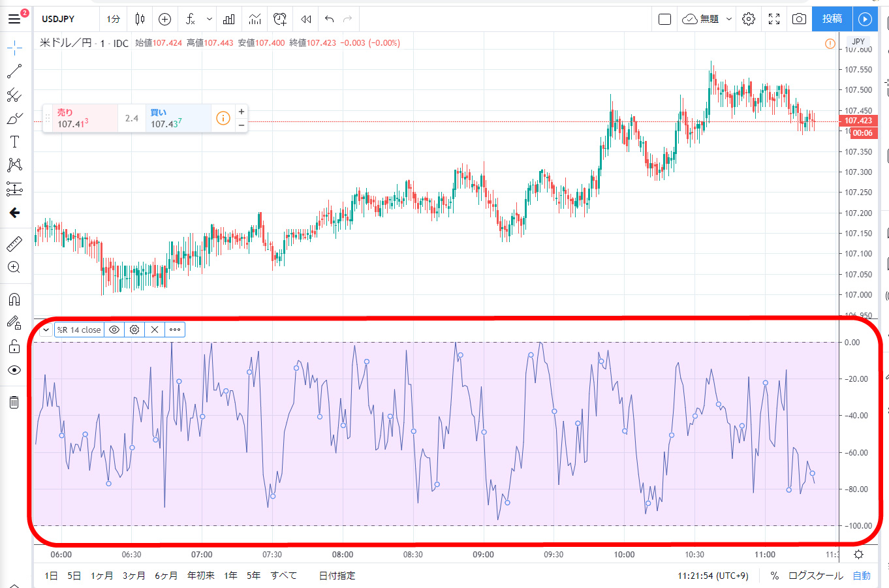The height and width of the screenshot is (588, 889).
Task: Click the 投稿 publish button
Action: click(x=832, y=19)
